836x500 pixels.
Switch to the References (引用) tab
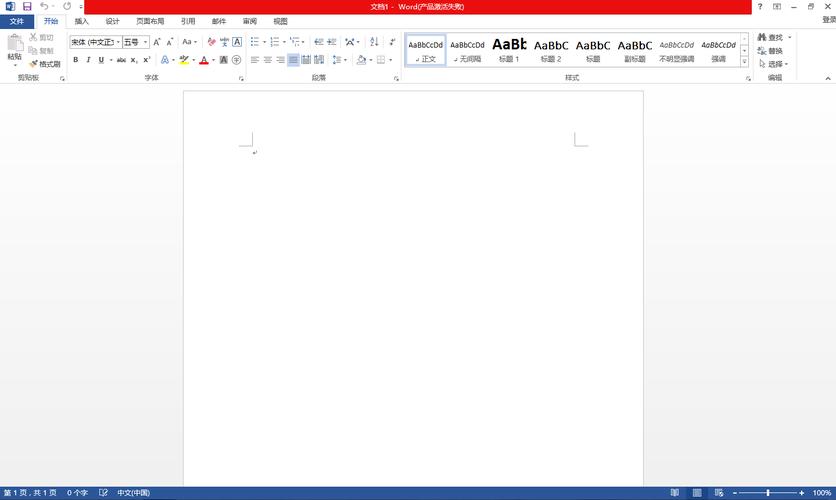[x=188, y=21]
